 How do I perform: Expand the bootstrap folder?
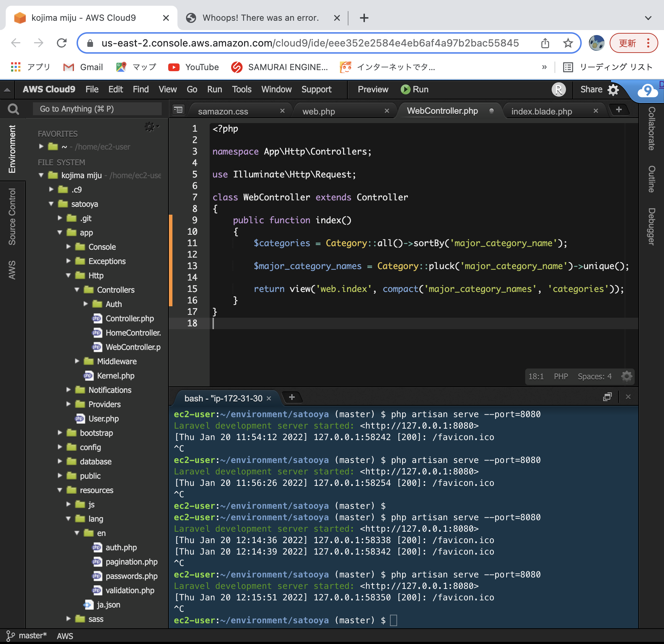[60, 433]
